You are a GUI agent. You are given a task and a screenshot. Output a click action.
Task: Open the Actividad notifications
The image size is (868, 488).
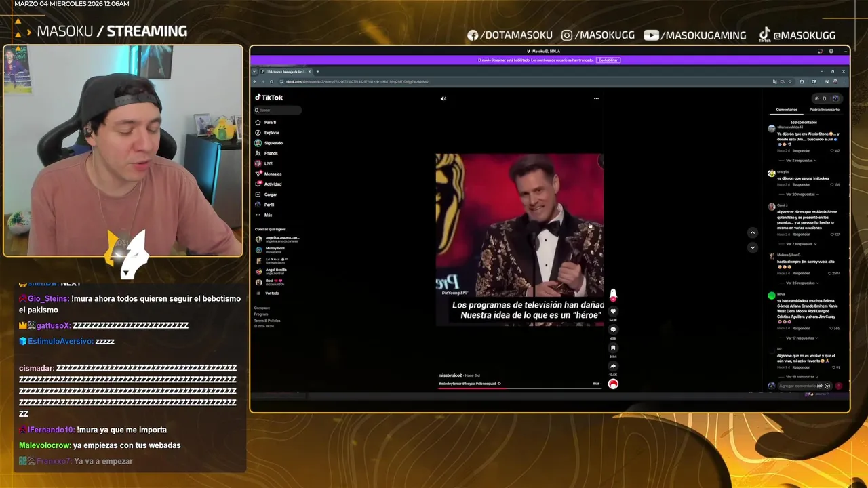point(269,184)
